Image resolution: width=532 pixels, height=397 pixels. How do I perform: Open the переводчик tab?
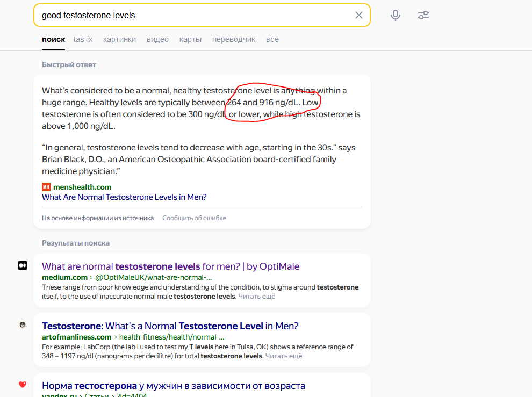(234, 39)
